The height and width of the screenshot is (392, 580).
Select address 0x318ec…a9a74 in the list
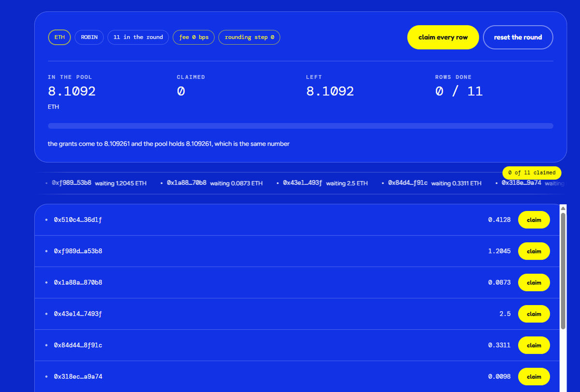pyautogui.click(x=78, y=376)
